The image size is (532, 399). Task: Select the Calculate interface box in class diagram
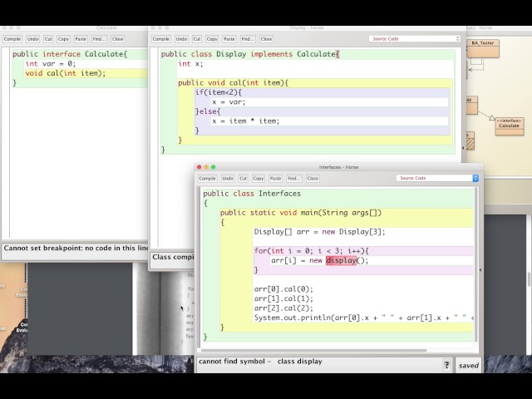click(x=509, y=126)
